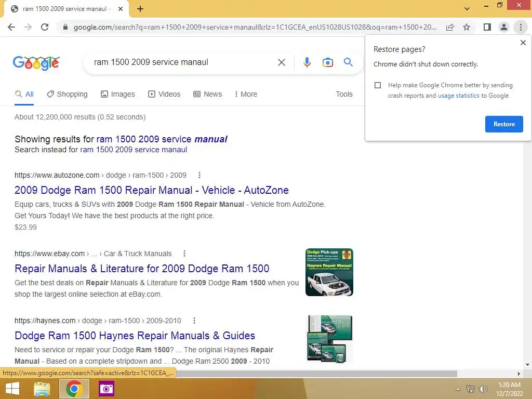Viewport: 532px width, 399px height.
Task: Switch to the Images tab
Action: [118, 95]
